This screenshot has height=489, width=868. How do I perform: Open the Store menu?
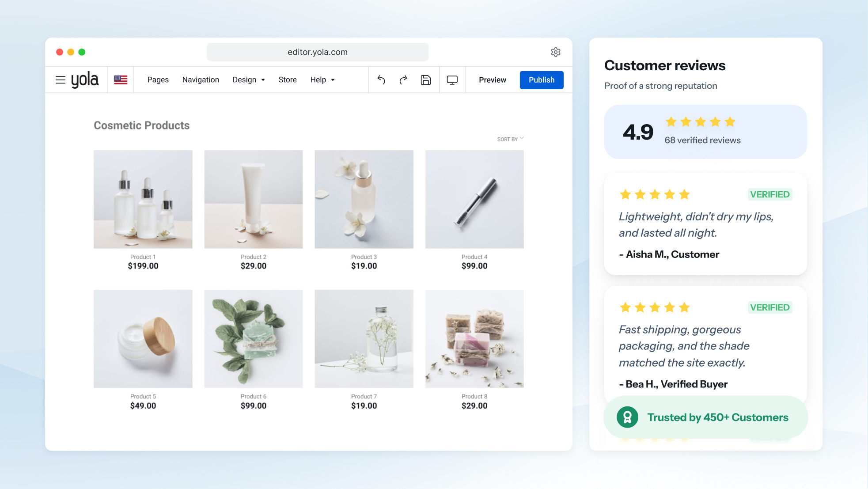288,80
